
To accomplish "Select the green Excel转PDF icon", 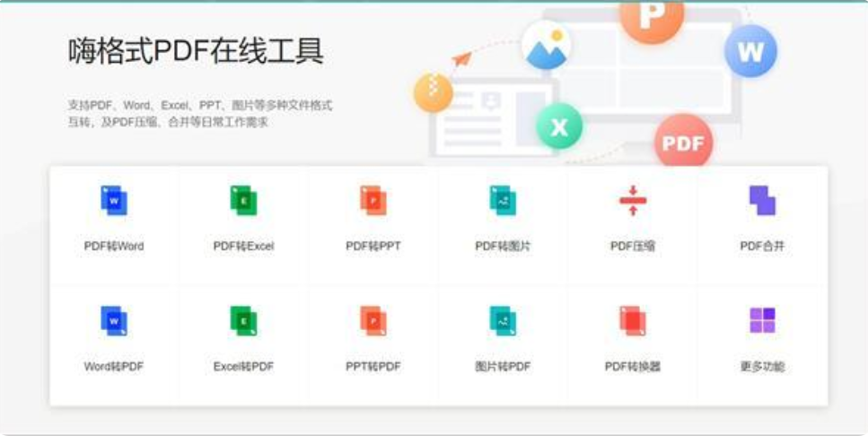I will click(x=243, y=320).
